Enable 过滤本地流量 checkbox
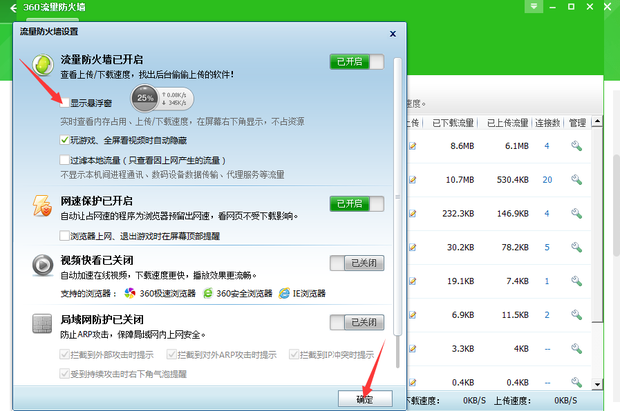This screenshot has height=411, width=620. (65, 160)
